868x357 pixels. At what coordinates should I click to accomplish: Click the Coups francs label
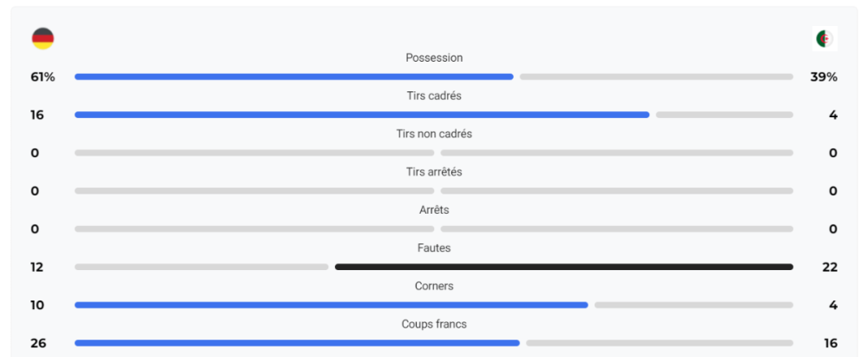434,324
